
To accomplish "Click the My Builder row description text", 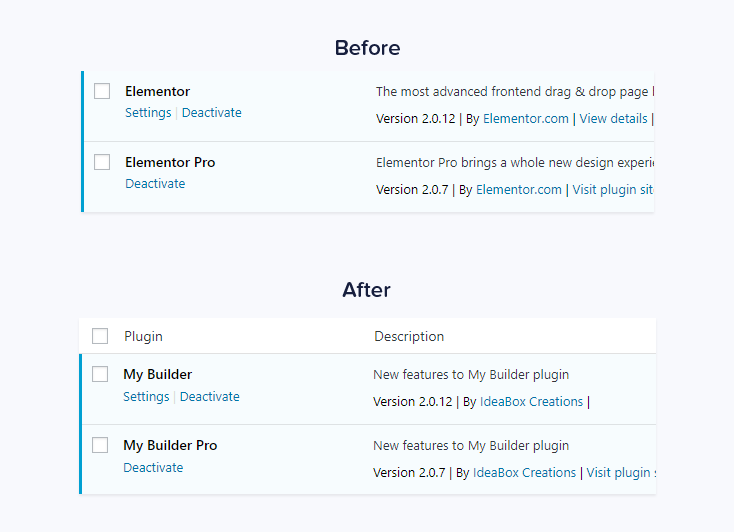I will pyautogui.click(x=471, y=375).
